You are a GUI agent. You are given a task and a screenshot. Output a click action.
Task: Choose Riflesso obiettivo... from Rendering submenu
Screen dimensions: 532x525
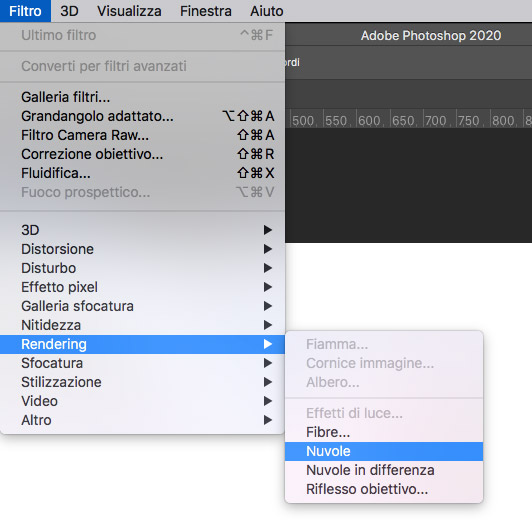point(384,489)
